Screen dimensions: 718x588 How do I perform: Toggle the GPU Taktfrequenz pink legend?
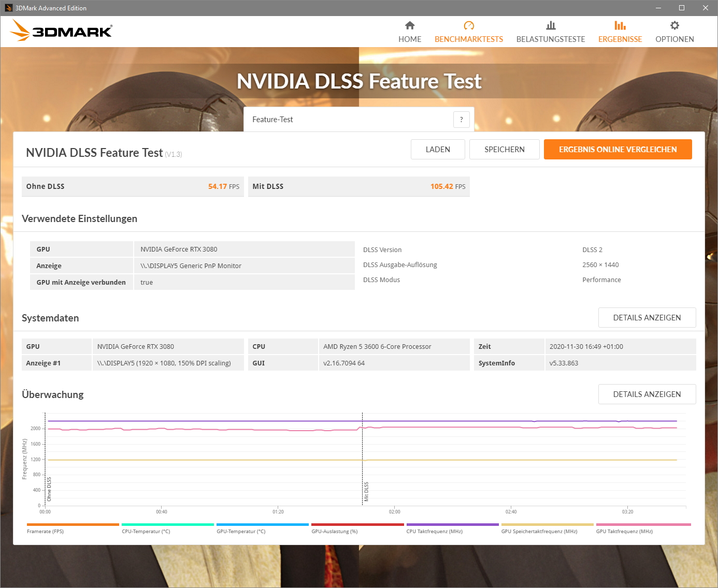(643, 524)
